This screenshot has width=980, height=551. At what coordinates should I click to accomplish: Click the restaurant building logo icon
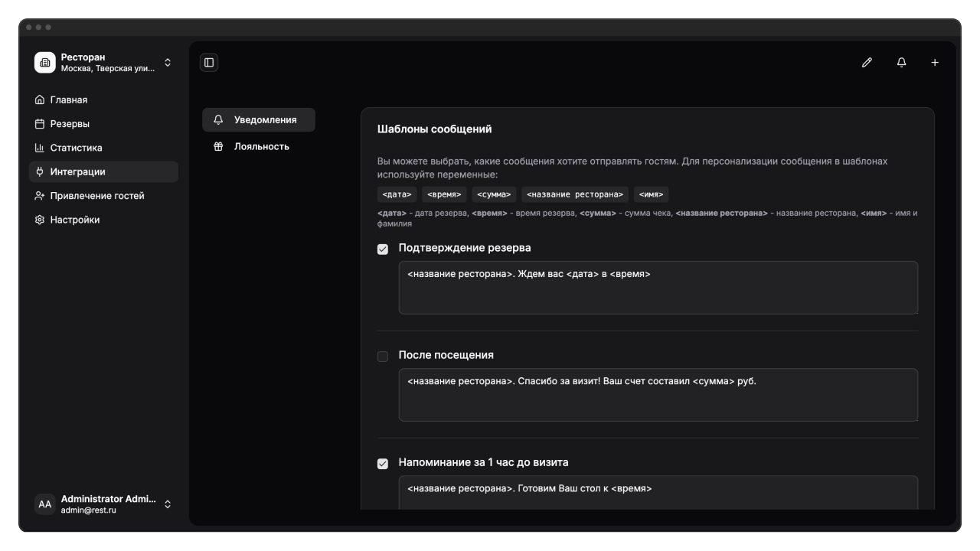tap(45, 63)
